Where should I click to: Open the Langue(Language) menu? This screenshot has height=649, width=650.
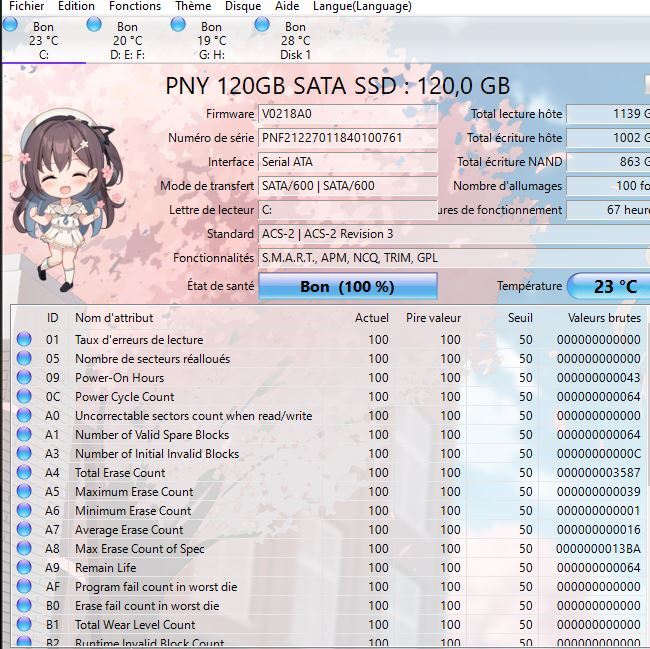tap(362, 6)
